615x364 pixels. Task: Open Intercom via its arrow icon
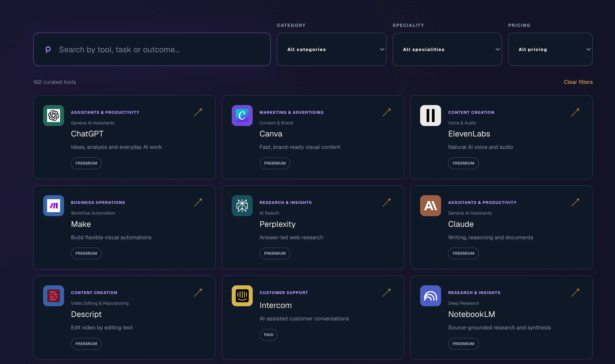[x=386, y=293]
